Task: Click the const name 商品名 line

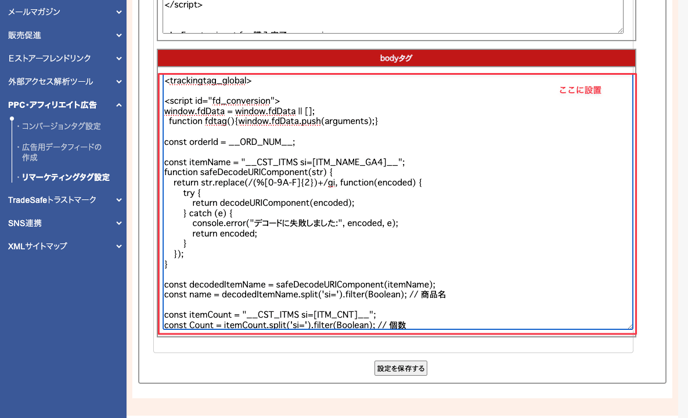Action: (305, 295)
